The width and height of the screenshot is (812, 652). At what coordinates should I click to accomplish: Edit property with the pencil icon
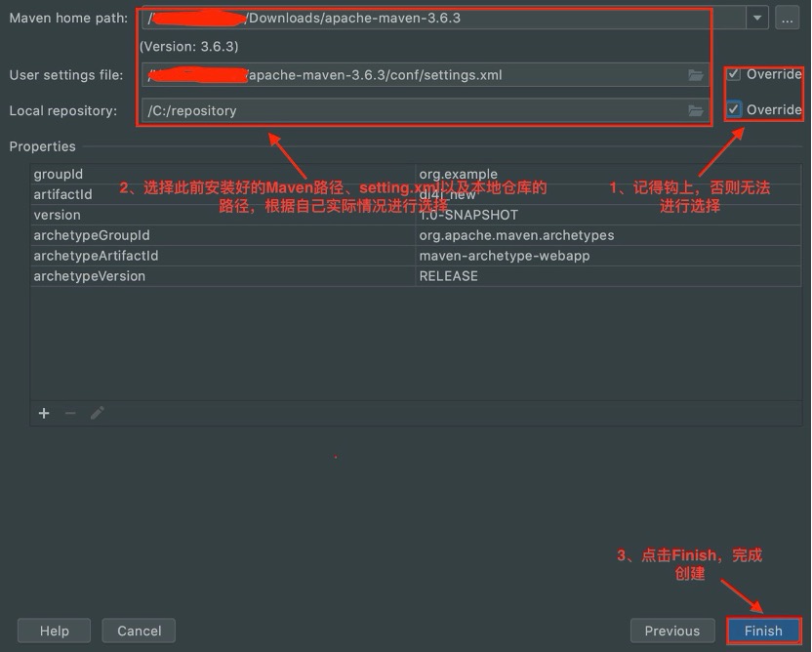coord(98,413)
